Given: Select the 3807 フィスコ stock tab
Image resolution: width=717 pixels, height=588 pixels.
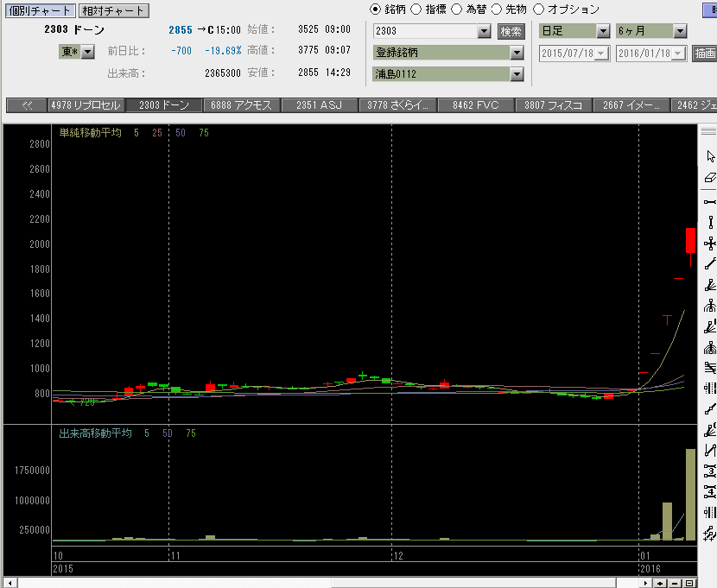Looking at the screenshot, I should [553, 105].
